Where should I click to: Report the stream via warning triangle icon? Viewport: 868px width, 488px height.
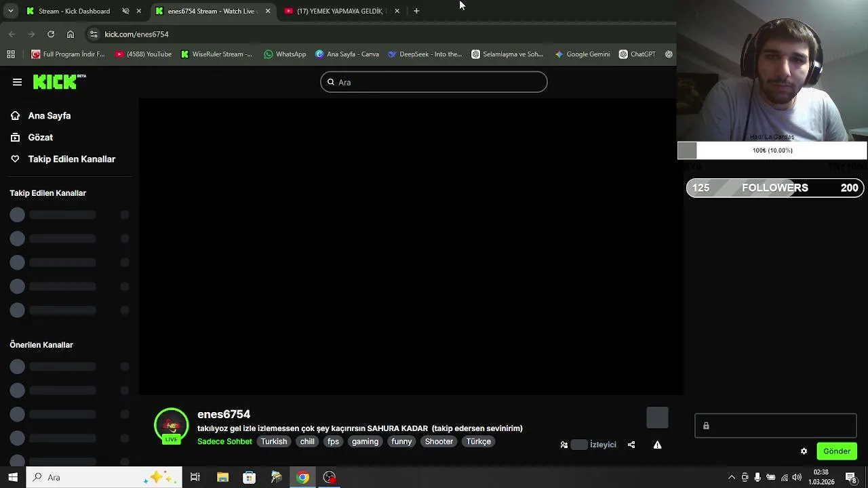pos(657,445)
